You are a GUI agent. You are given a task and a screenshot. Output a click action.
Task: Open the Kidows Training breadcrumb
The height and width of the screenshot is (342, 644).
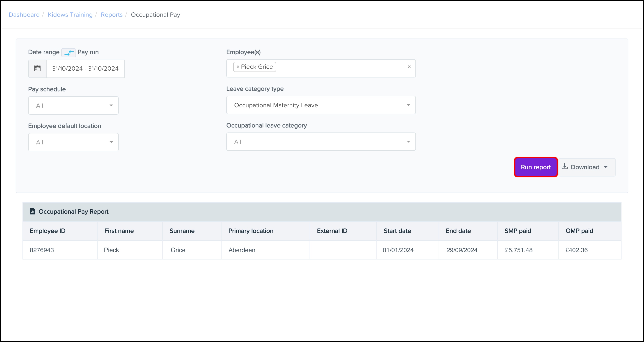(x=70, y=15)
